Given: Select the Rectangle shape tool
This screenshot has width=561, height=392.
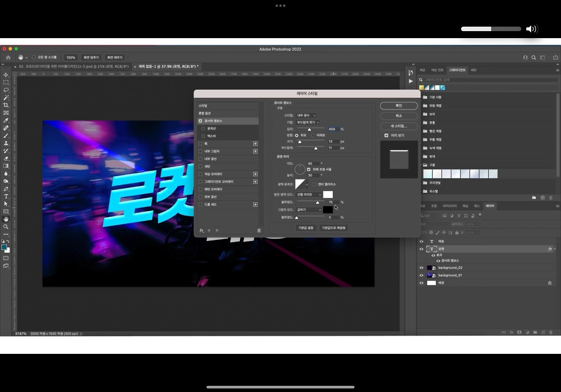Looking at the screenshot, I should pyautogui.click(x=6, y=212).
